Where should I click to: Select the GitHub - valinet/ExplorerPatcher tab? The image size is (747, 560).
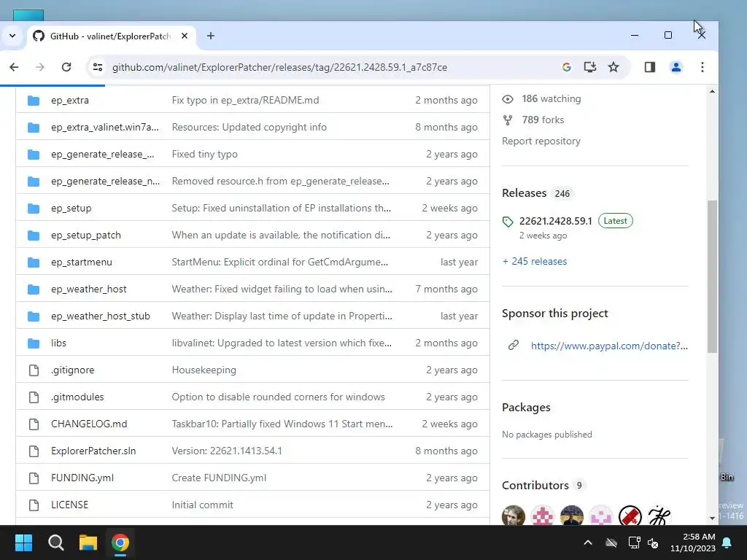110,36
